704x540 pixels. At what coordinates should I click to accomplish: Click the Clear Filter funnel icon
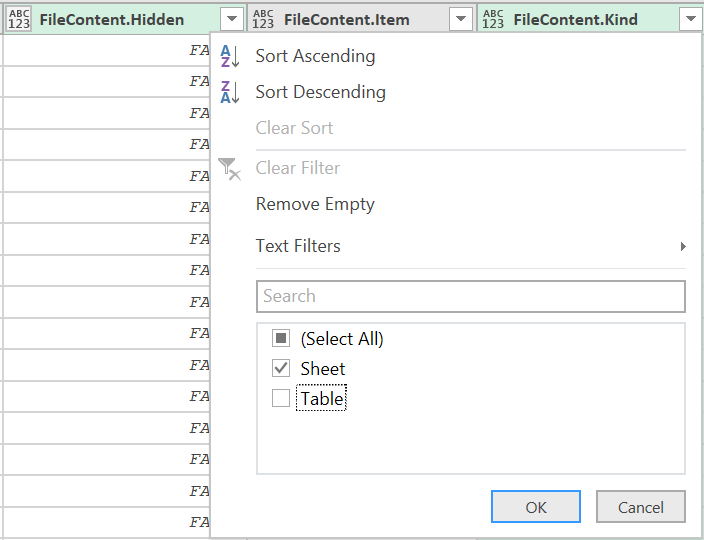coord(229,169)
